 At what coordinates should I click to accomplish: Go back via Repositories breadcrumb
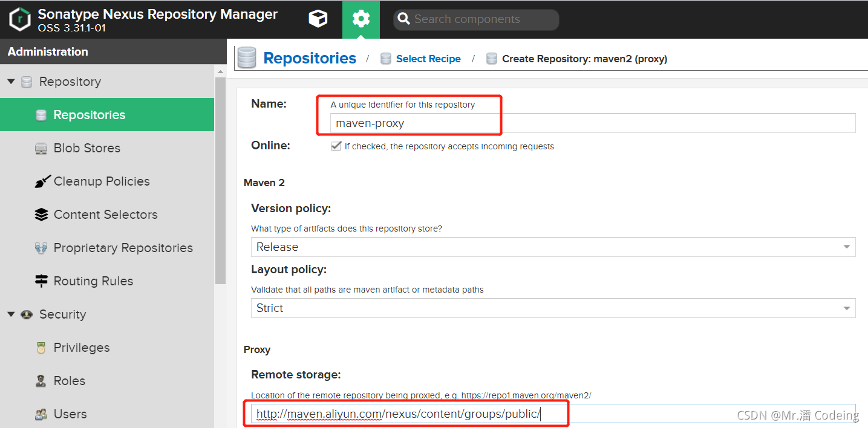pyautogui.click(x=310, y=58)
